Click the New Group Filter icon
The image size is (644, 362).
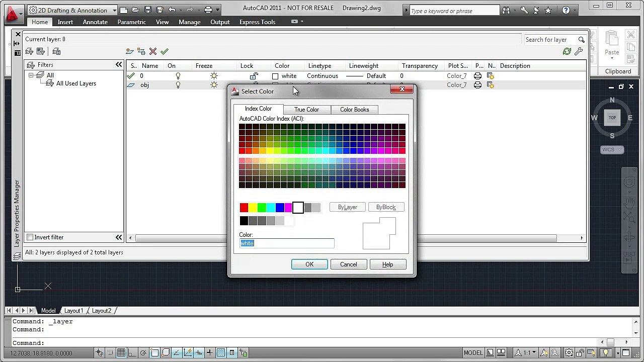41,51
